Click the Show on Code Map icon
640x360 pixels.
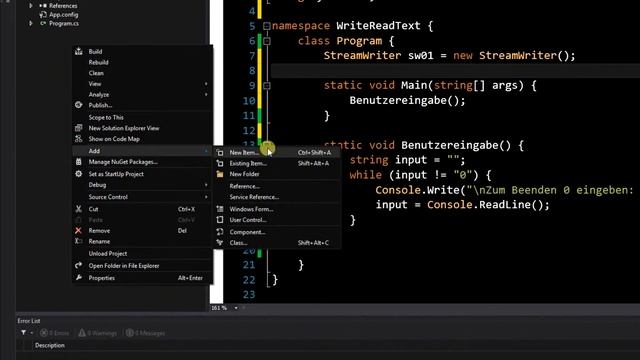coord(78,139)
